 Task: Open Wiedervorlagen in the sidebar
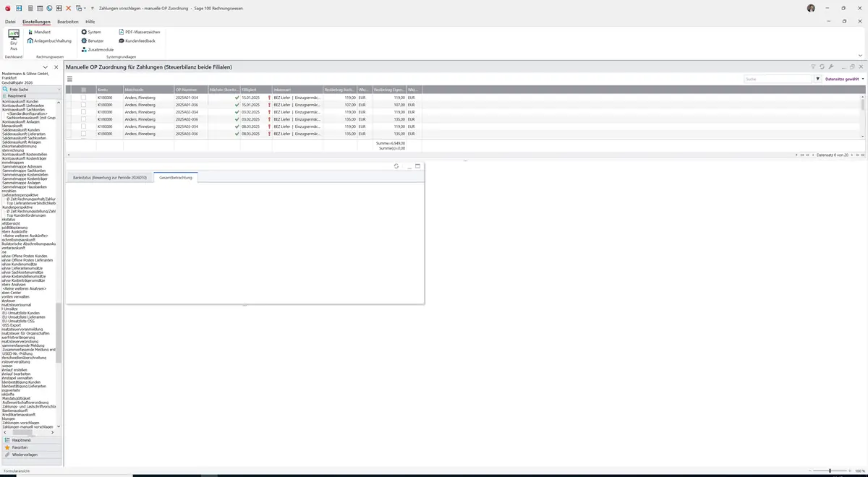click(x=30, y=455)
